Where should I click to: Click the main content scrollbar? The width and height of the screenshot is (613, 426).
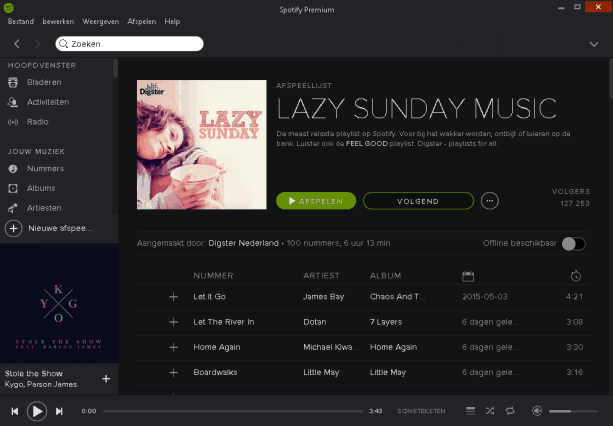point(611,79)
